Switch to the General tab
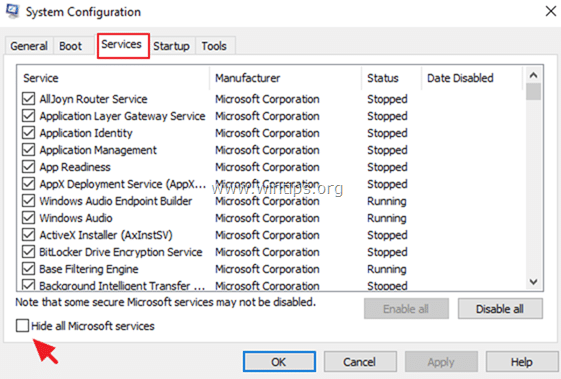561x379 pixels. tap(29, 46)
